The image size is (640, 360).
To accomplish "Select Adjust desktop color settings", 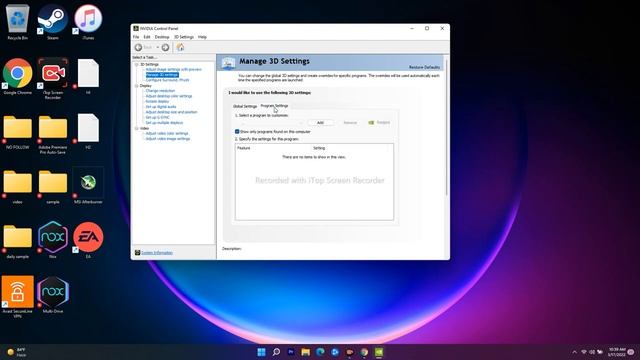I will pyautogui.click(x=169, y=96).
